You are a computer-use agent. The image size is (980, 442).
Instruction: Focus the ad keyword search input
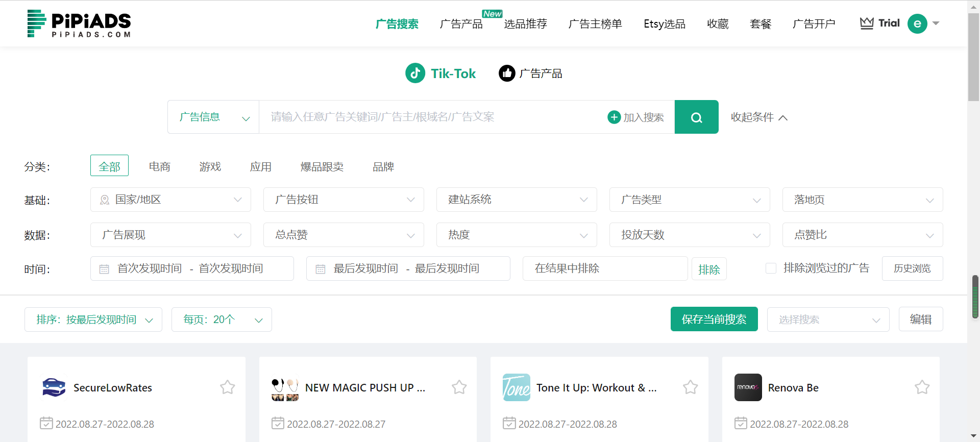pyautogui.click(x=434, y=117)
